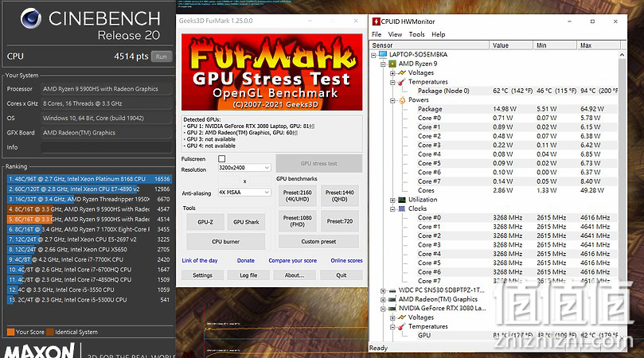
Task: Open the File menu in HWMonitor
Action: coord(377,34)
